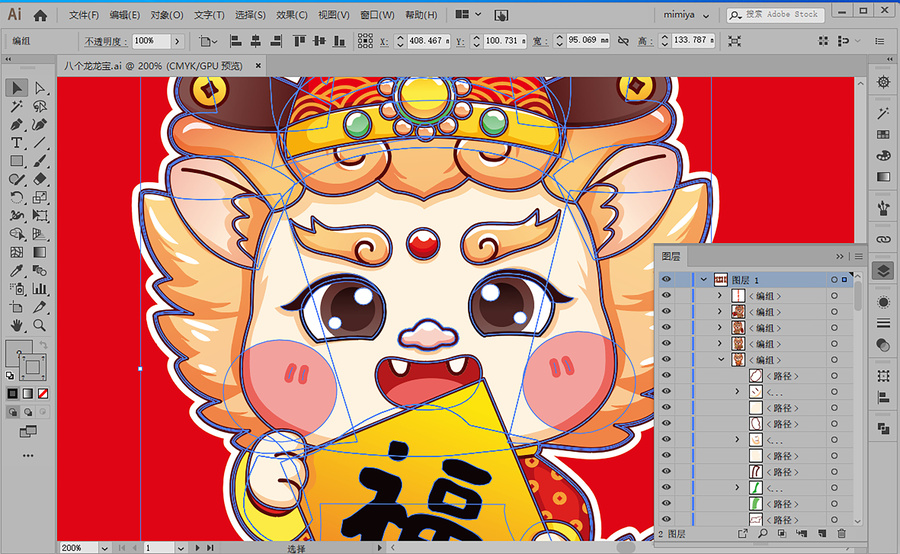Select the Type tool

click(x=17, y=143)
